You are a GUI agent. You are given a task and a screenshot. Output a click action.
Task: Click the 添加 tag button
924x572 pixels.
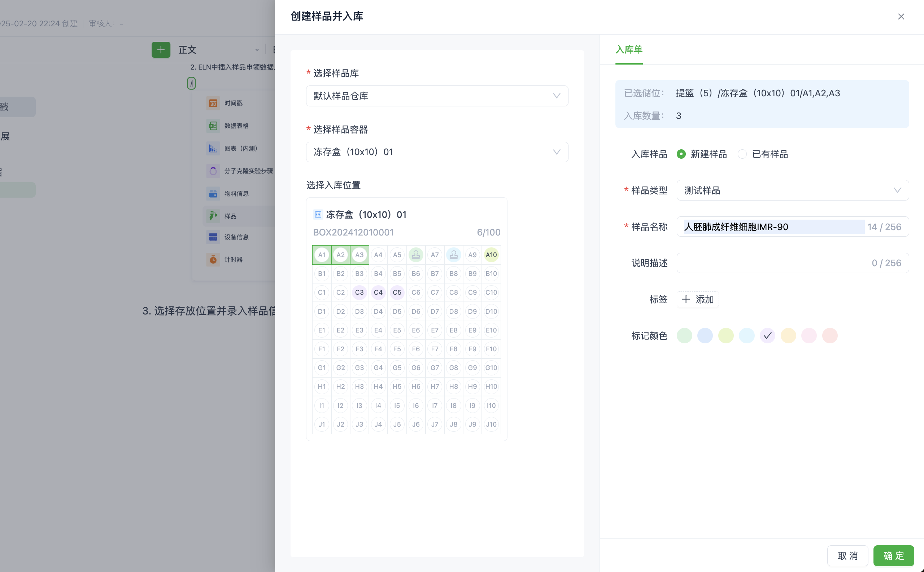click(x=698, y=300)
